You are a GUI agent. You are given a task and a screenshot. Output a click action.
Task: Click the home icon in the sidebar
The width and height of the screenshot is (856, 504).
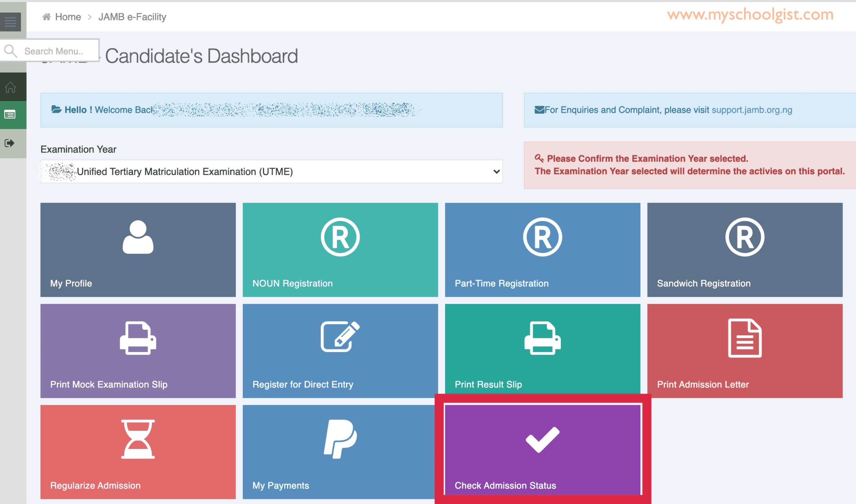click(x=10, y=87)
